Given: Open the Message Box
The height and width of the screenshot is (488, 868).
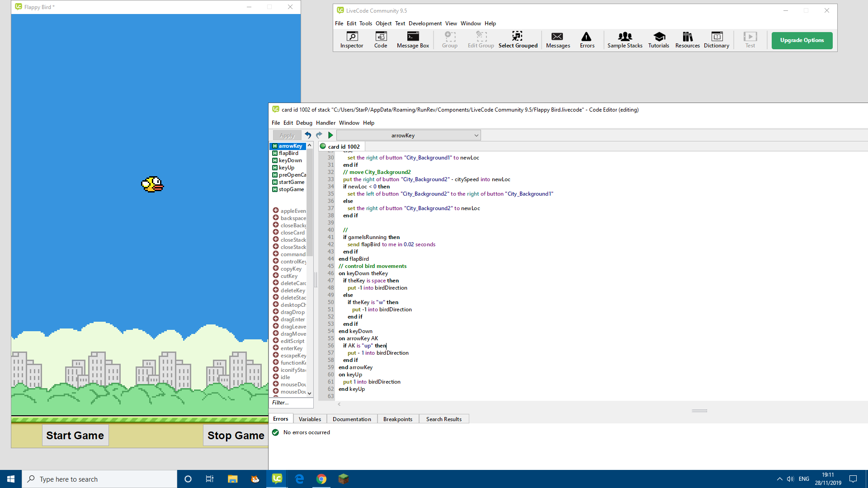Looking at the screenshot, I should tap(412, 40).
